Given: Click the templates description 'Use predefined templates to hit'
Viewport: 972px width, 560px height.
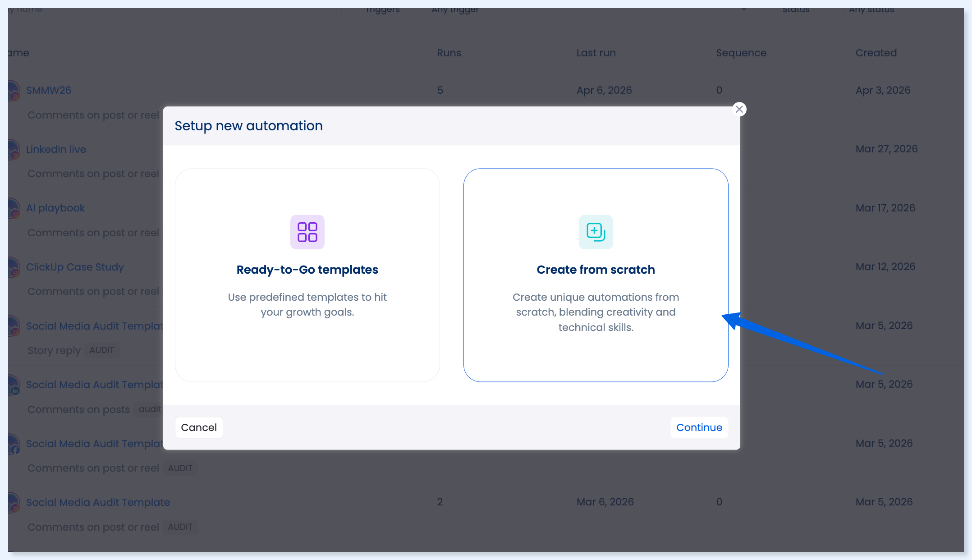Looking at the screenshot, I should click(x=307, y=297).
